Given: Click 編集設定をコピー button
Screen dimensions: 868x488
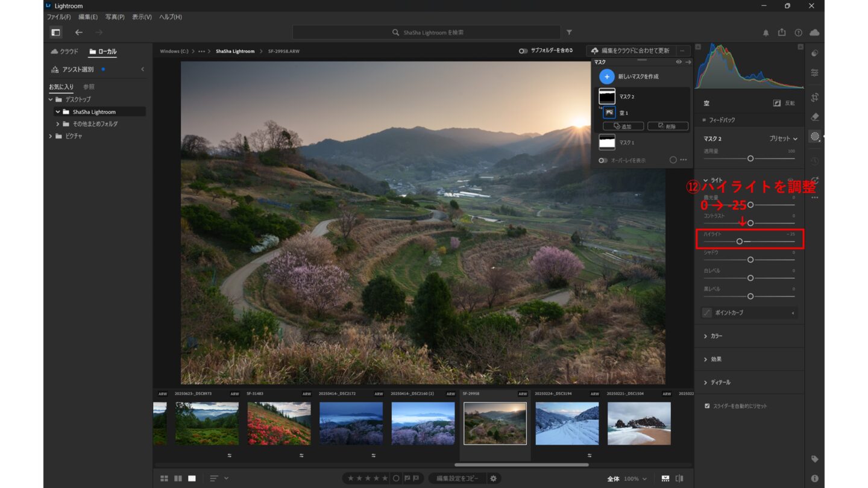Looking at the screenshot, I should point(458,478).
